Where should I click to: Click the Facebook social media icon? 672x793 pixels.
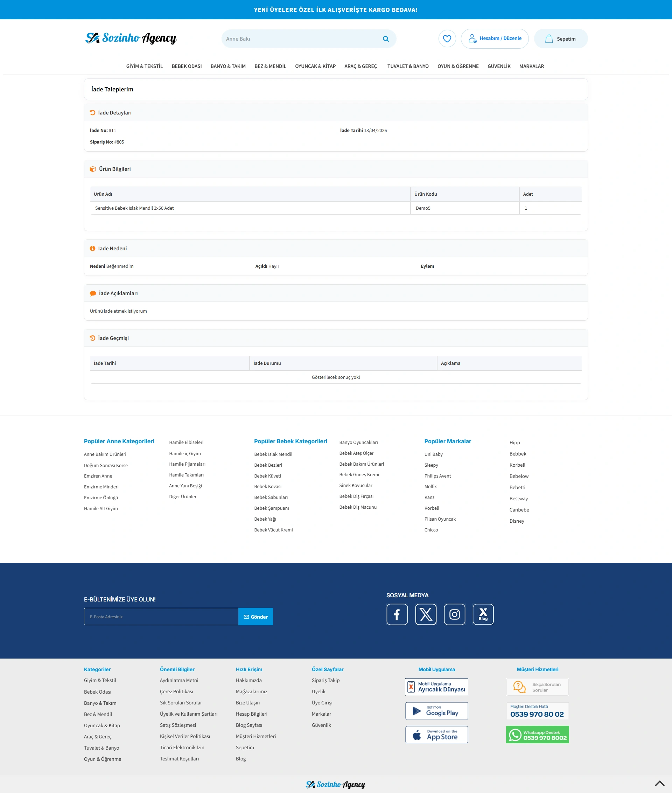397,614
